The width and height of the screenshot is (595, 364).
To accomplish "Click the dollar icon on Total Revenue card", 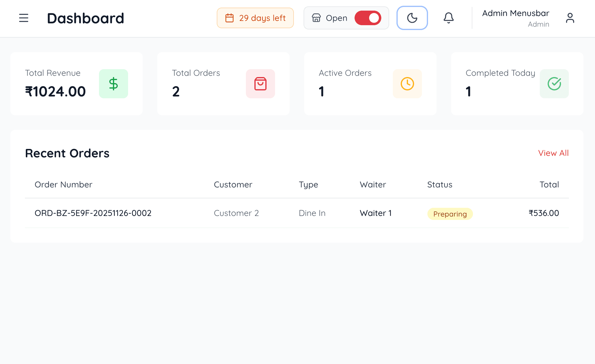I will click(x=114, y=84).
